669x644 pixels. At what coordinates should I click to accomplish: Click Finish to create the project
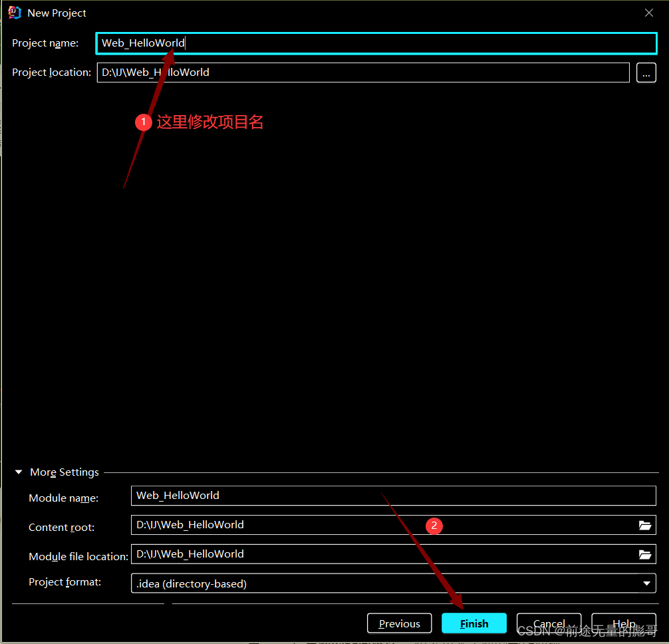coord(474,623)
